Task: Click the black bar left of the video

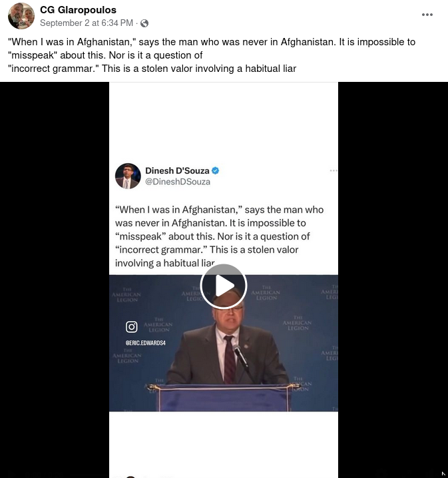Action: pyautogui.click(x=55, y=280)
